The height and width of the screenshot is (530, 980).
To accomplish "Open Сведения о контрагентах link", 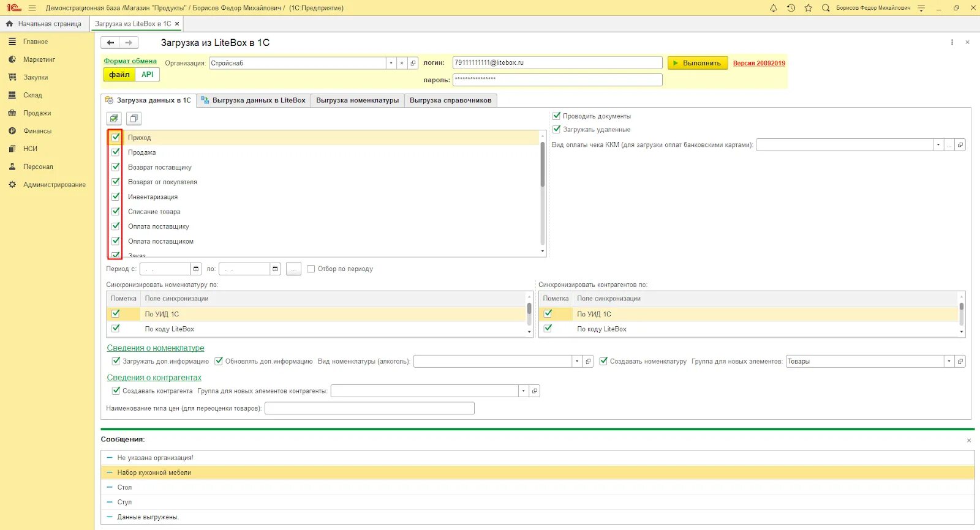I will (154, 378).
